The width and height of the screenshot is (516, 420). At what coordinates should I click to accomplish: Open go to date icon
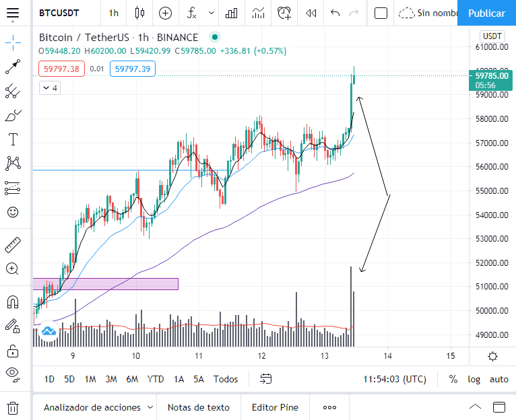[265, 379]
